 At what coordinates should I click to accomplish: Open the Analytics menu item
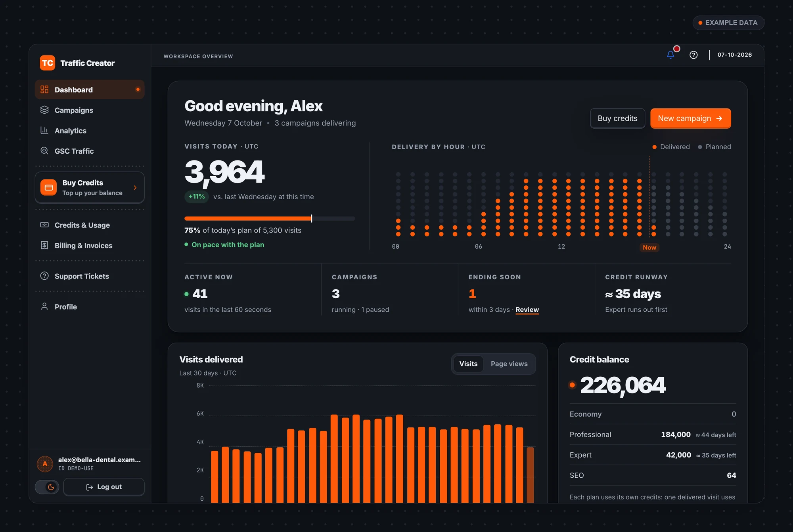pyautogui.click(x=90, y=131)
